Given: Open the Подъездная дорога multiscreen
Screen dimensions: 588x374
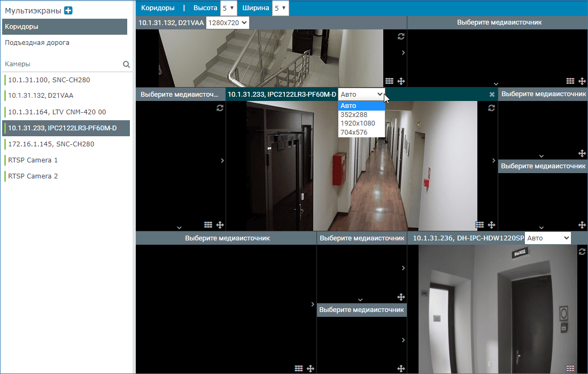Looking at the screenshot, I should [37, 43].
